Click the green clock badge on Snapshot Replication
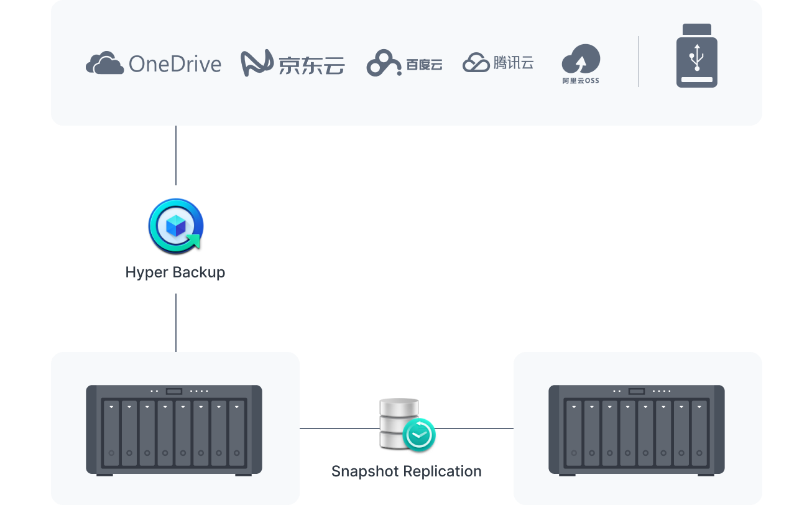 pyautogui.click(x=419, y=435)
